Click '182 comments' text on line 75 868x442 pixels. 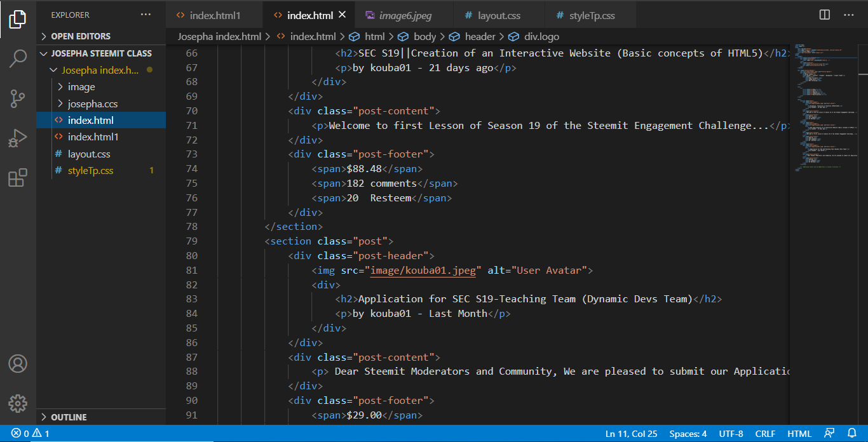pos(382,183)
